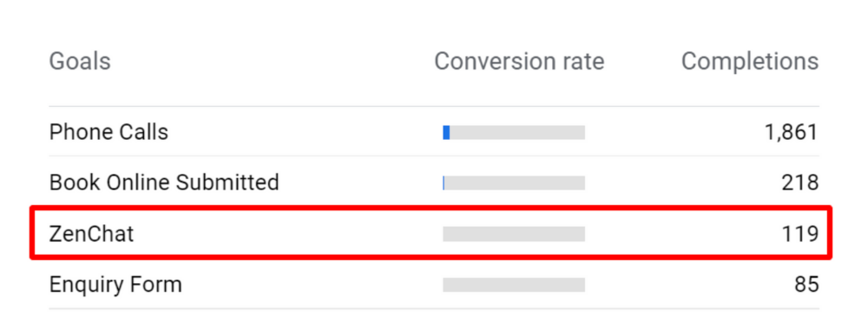Open the Enquiry Form goal
Image resolution: width=868 pixels, height=325 pixels.
click(115, 285)
